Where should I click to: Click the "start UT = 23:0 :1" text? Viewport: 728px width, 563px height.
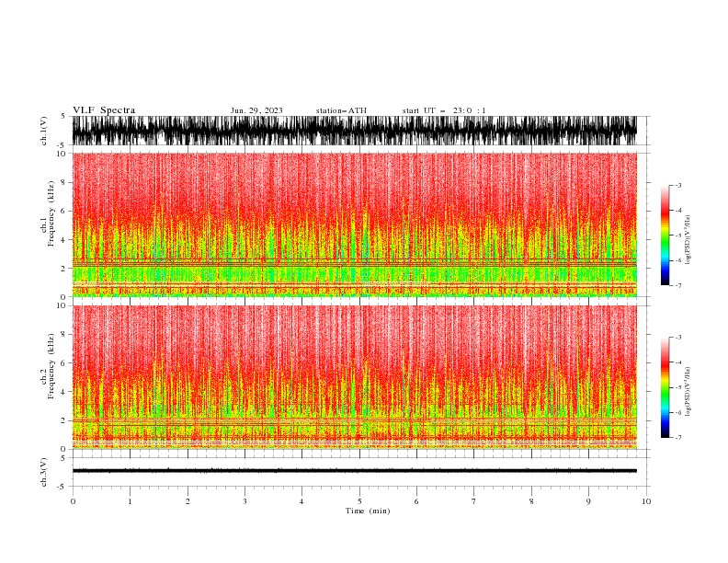pos(444,110)
